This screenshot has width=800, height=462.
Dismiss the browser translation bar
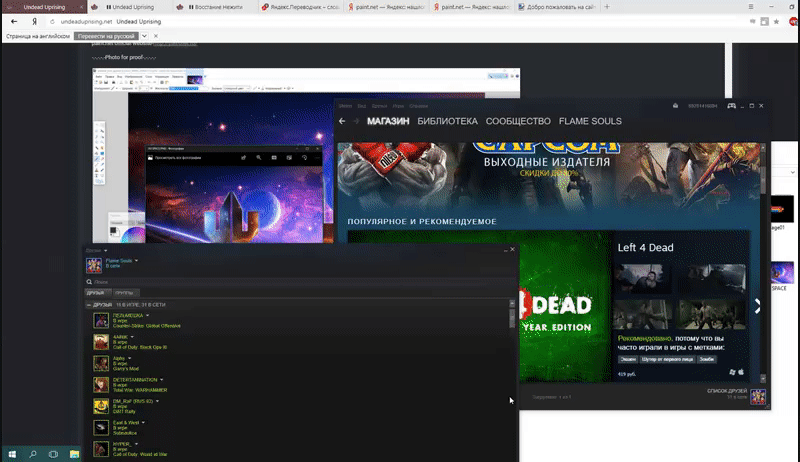pos(156,36)
